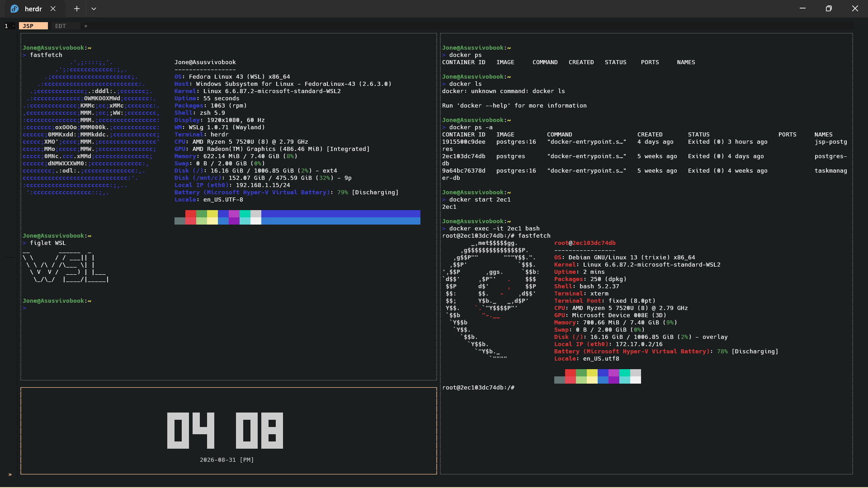
Task: Click the clock pane date 2026-08-31 [PM]
Action: [x=227, y=460]
